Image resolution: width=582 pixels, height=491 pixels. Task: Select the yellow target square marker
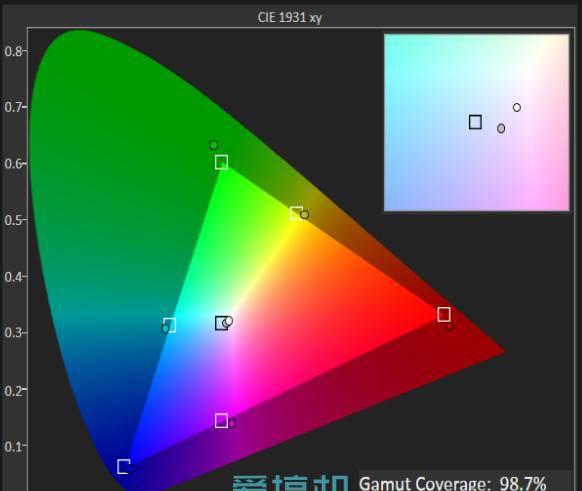pos(296,213)
